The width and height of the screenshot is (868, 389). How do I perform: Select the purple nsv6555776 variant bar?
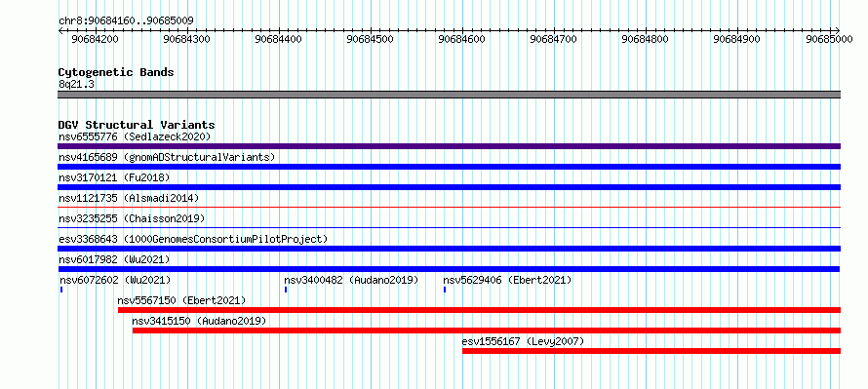point(449,146)
